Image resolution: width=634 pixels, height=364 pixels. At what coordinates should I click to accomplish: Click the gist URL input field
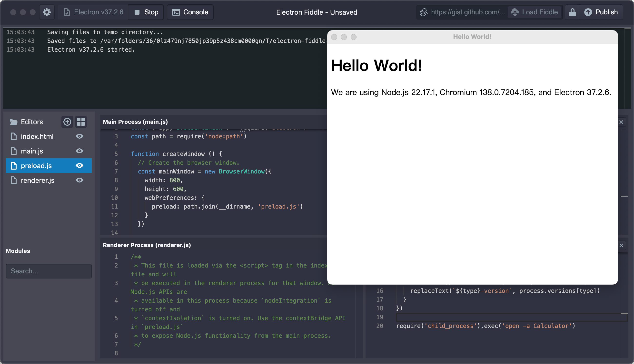(x=462, y=12)
